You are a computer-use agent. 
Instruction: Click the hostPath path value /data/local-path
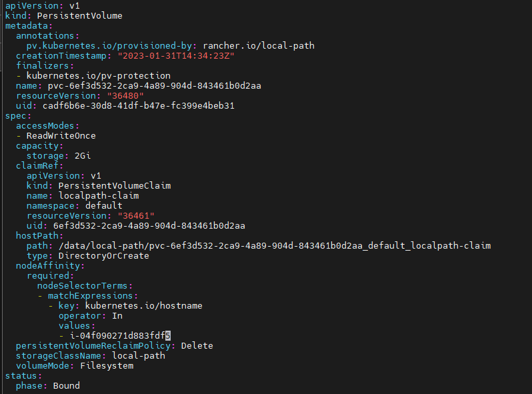(x=274, y=245)
